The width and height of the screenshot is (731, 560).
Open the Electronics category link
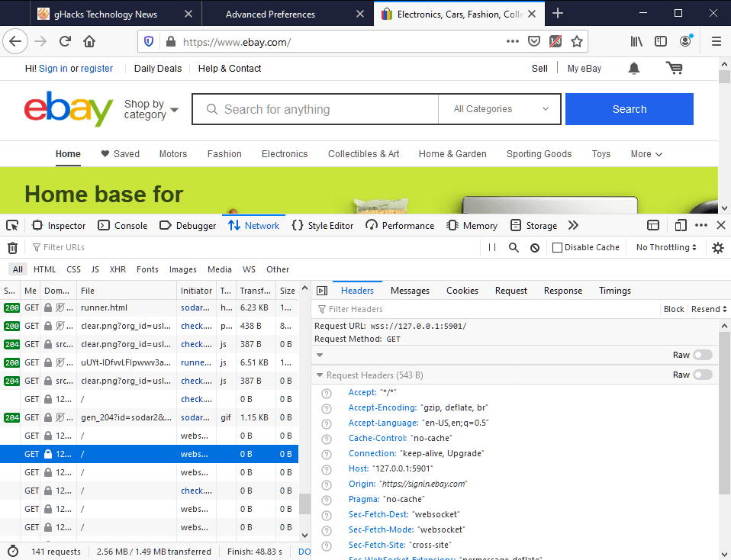pyautogui.click(x=285, y=154)
